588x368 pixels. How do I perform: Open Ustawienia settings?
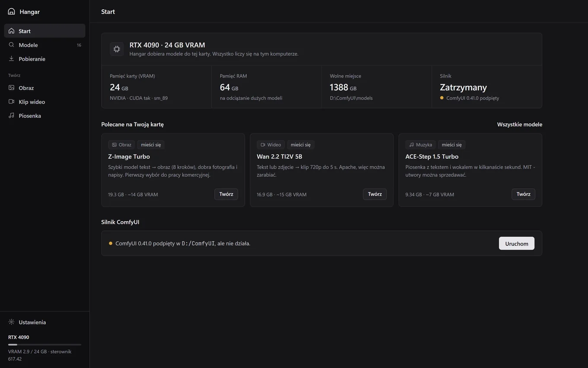45,322
